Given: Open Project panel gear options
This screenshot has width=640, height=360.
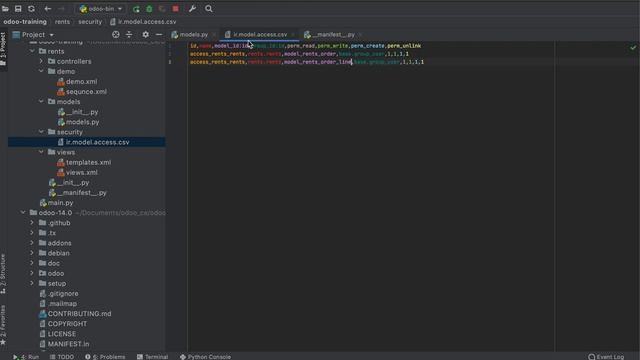Looking at the screenshot, I should pyautogui.click(x=145, y=35).
